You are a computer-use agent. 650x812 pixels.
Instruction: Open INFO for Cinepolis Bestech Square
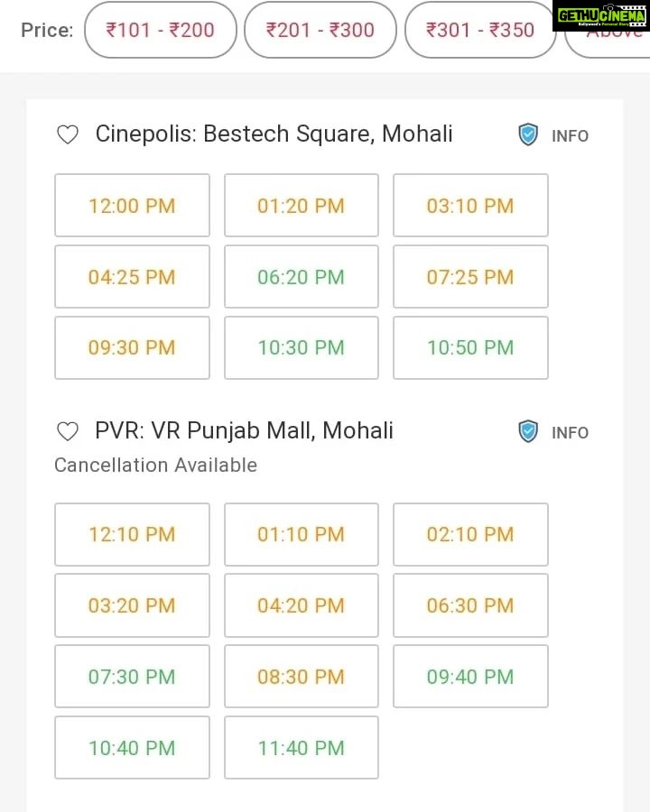coord(570,135)
